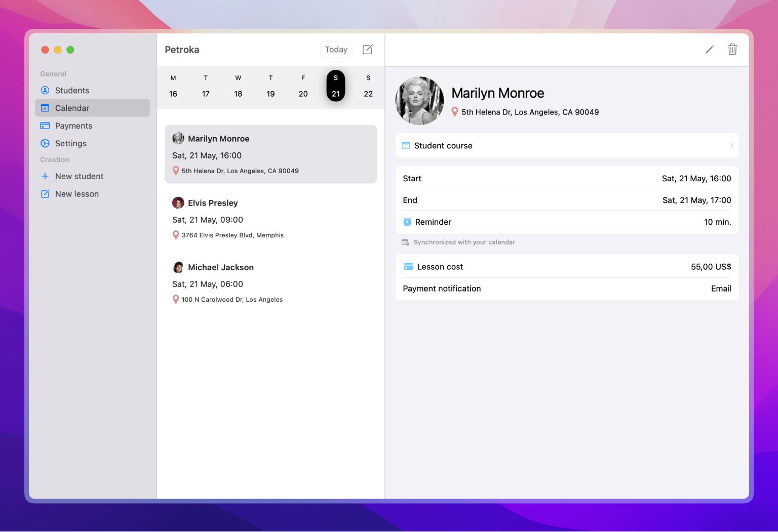
Task: Click the Reminder alarm clock icon
Action: click(407, 222)
